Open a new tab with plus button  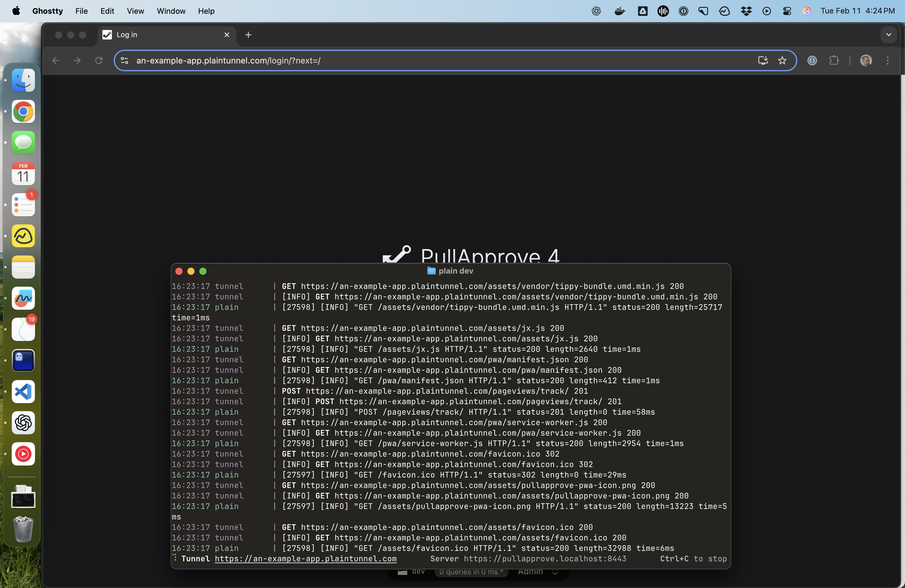click(x=248, y=35)
